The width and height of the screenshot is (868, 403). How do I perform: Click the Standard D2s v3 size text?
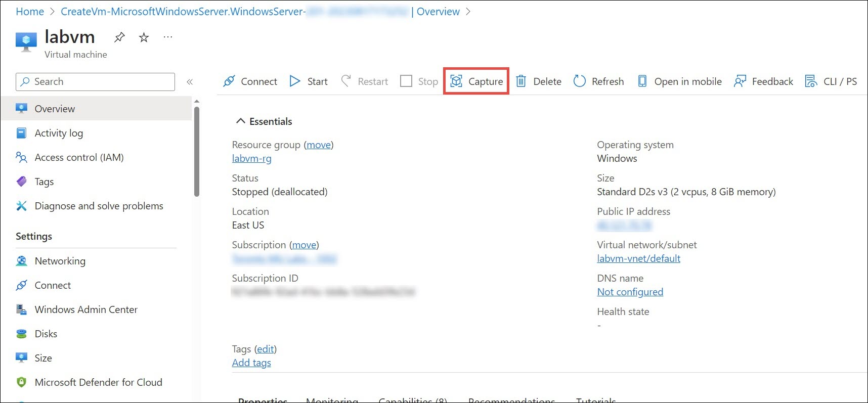click(686, 192)
